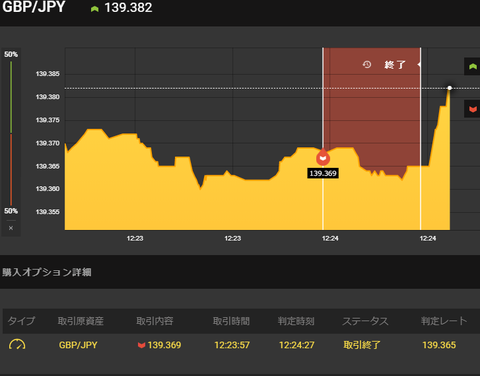Click the GBP/JPY cell in trade row
The image size is (480, 376).
(x=78, y=345)
